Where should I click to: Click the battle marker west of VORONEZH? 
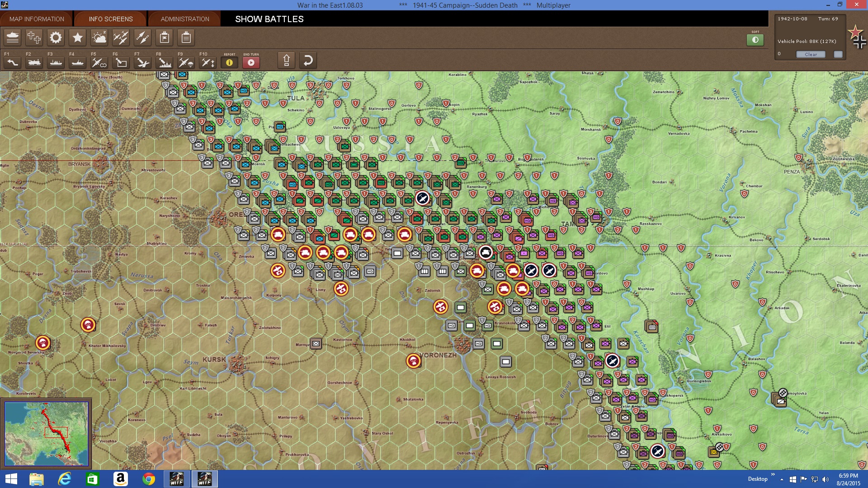point(414,361)
